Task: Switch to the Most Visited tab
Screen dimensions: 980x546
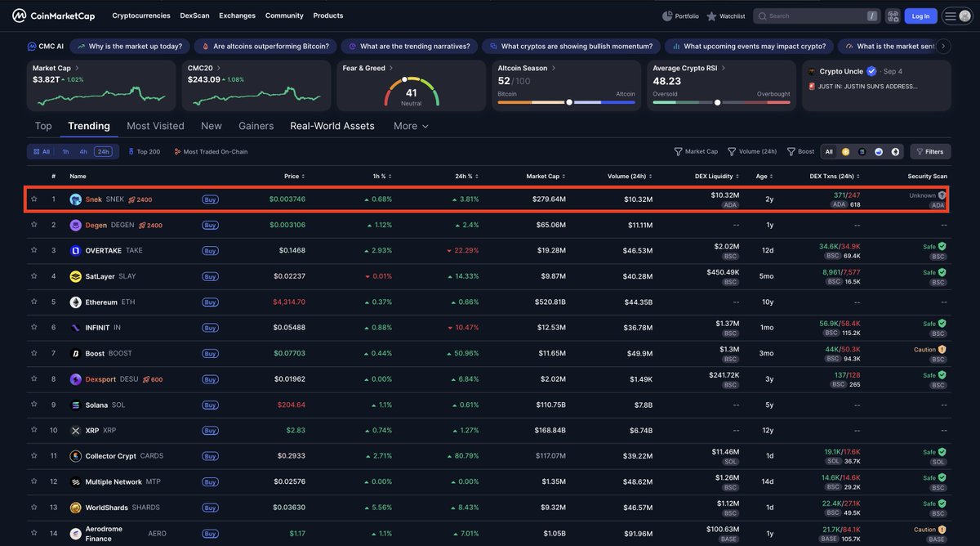Action: (x=155, y=126)
